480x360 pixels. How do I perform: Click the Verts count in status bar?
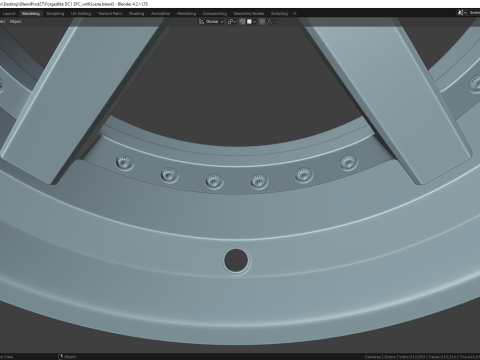[412, 357]
